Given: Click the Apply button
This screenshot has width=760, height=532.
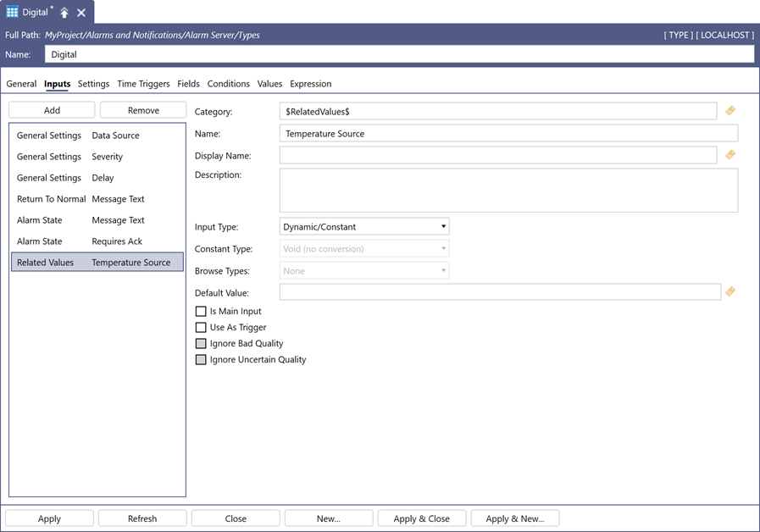Looking at the screenshot, I should coord(49,518).
